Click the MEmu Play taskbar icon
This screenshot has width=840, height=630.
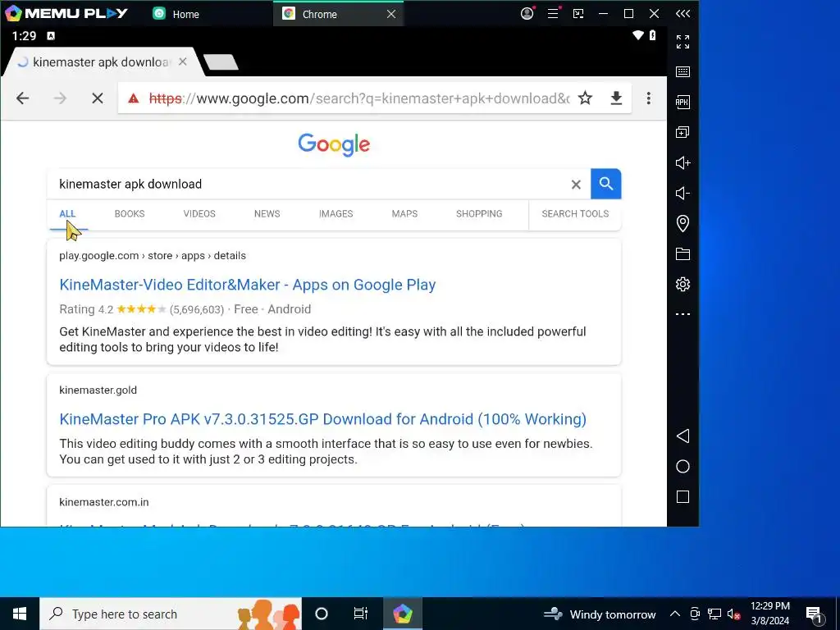tap(402, 614)
